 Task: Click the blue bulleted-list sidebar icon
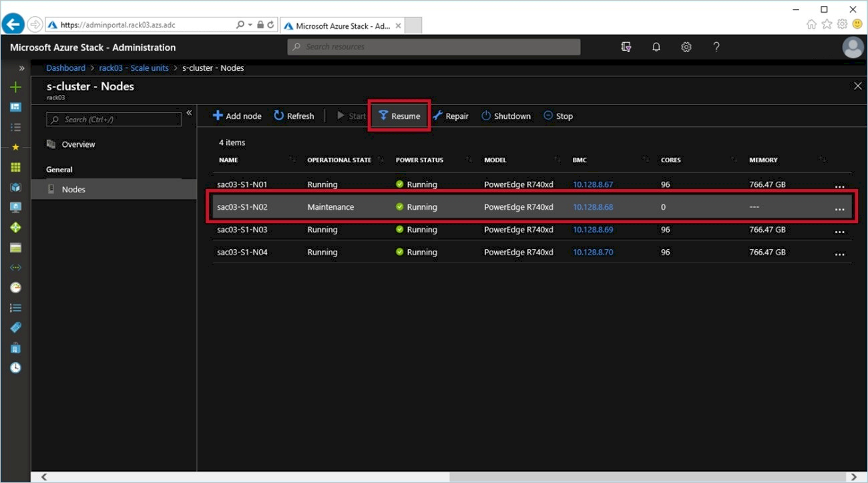click(x=15, y=308)
